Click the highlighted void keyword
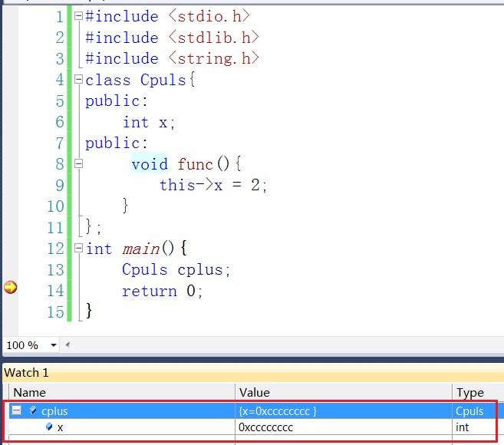 coord(150,164)
